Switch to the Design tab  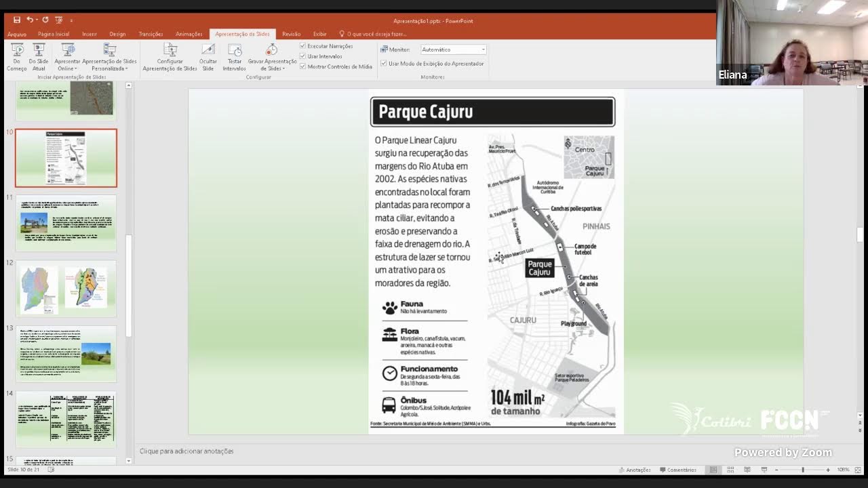tap(117, 34)
